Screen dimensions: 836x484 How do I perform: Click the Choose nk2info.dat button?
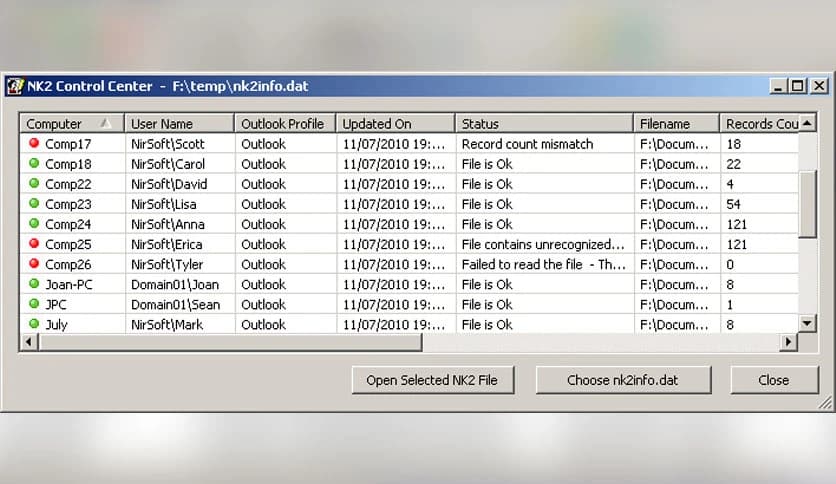623,380
